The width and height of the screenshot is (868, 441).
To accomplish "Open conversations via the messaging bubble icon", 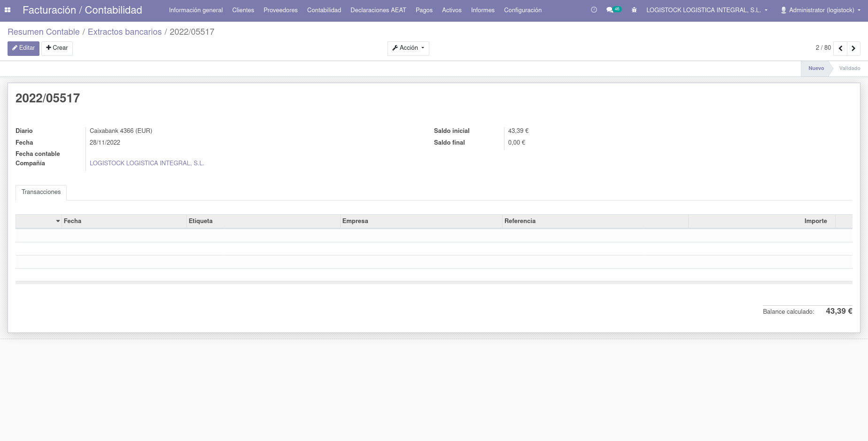I will point(609,9).
